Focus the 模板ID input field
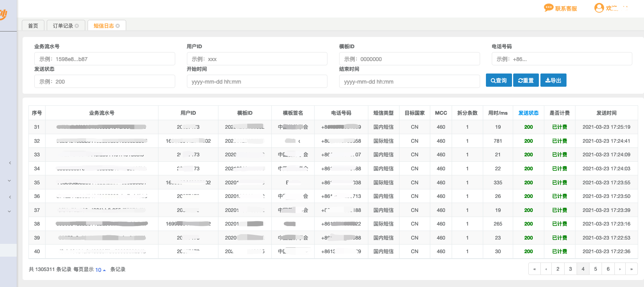 pos(410,59)
